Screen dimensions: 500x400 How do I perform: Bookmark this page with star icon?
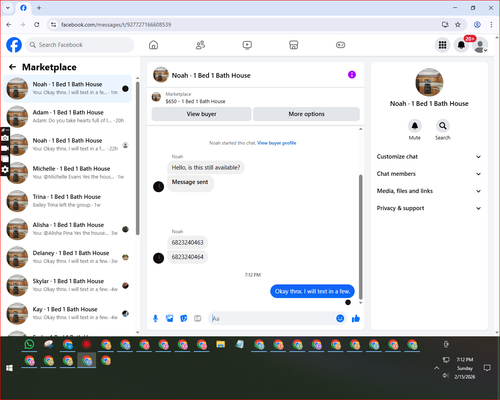tap(458, 24)
